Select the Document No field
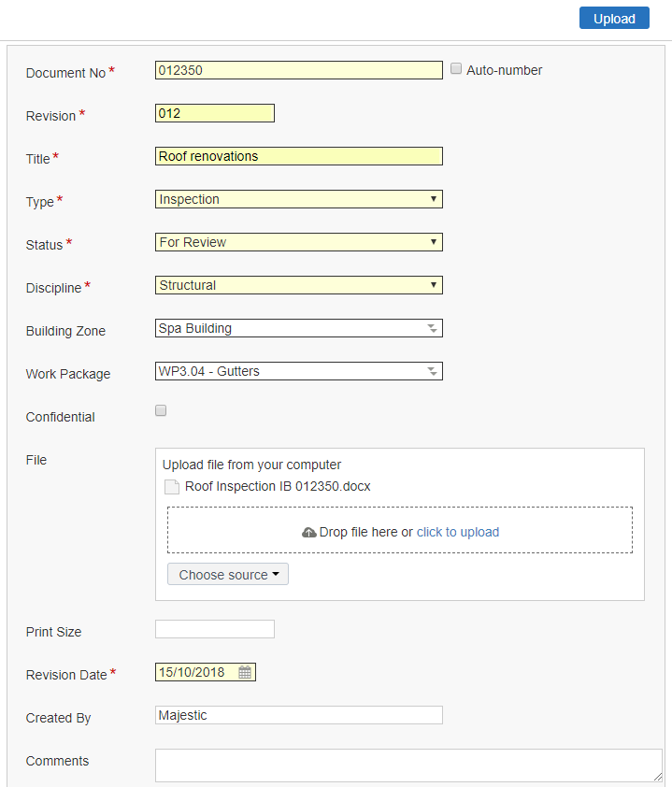 (298, 70)
